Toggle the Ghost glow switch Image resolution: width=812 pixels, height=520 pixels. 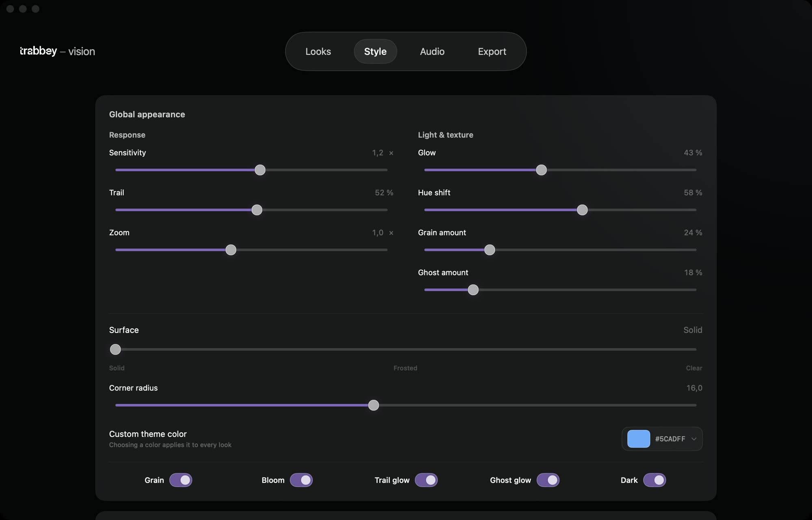[x=548, y=480]
